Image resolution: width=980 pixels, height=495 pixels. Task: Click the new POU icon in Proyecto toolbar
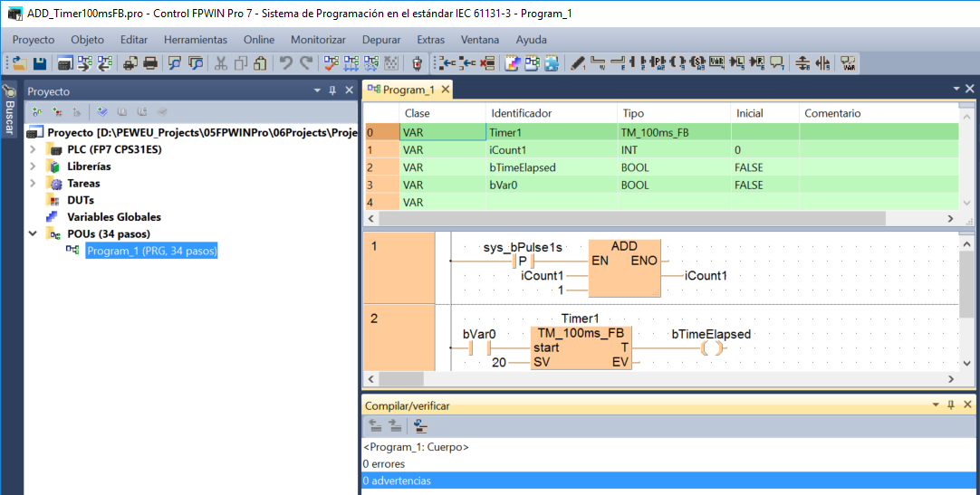(x=37, y=111)
